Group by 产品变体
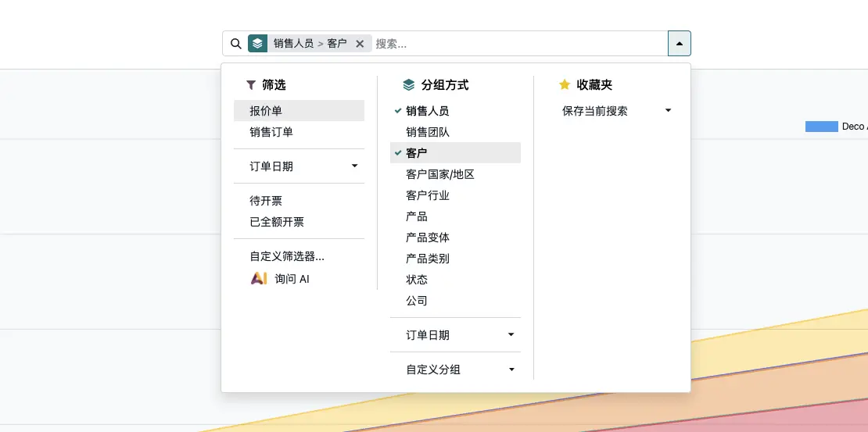Viewport: 868px width, 432px height. tap(455, 237)
